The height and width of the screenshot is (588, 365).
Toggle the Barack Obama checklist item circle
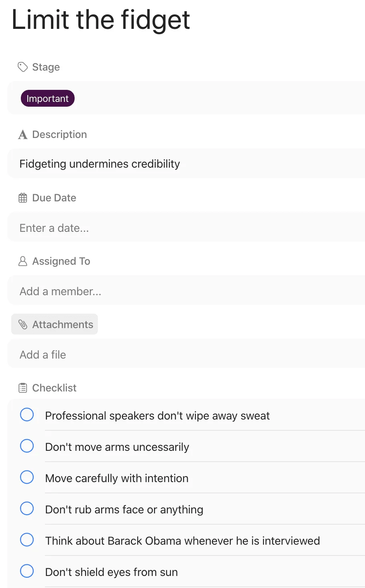click(x=27, y=540)
